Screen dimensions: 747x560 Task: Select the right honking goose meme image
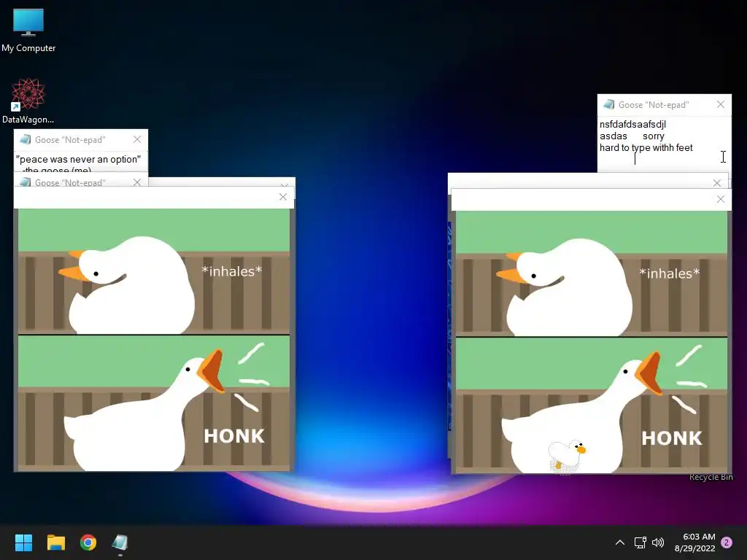point(591,342)
